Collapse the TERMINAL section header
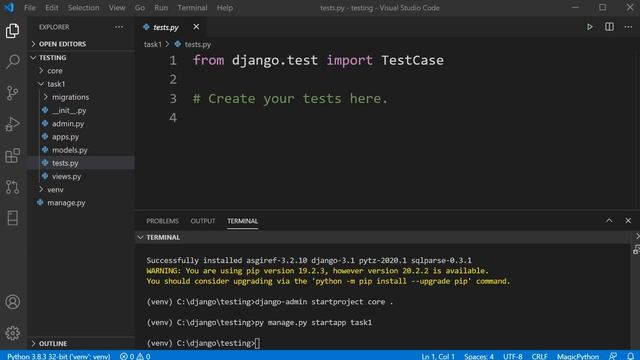 pyautogui.click(x=163, y=237)
